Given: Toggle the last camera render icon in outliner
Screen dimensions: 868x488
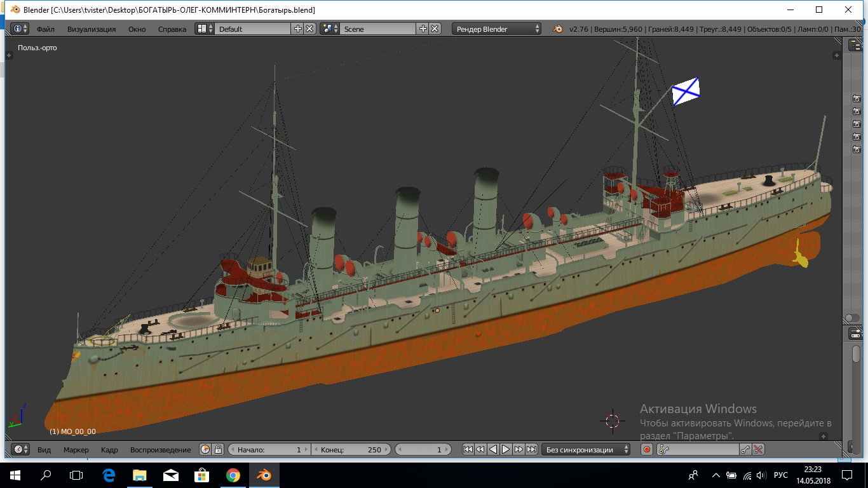Looking at the screenshot, I should tap(857, 149).
